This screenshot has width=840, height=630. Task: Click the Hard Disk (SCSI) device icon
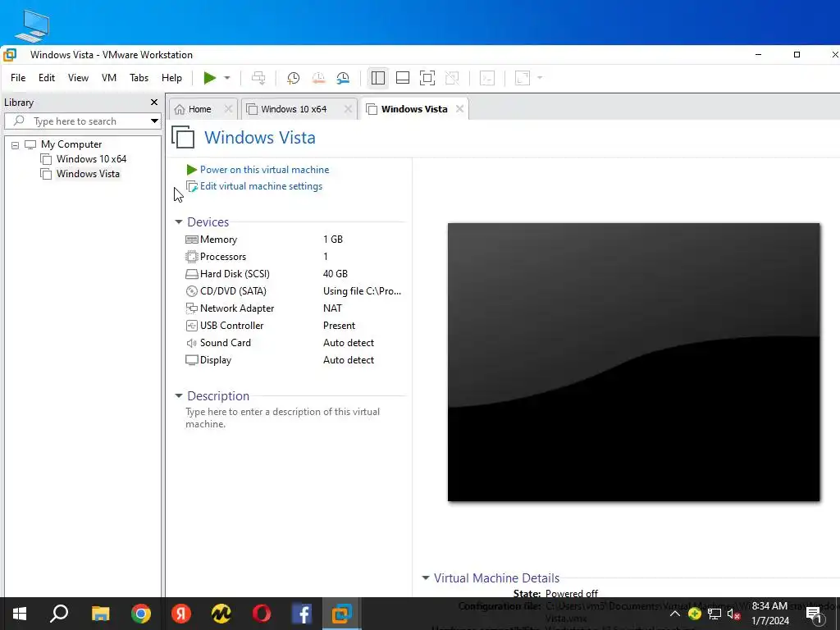click(x=191, y=274)
